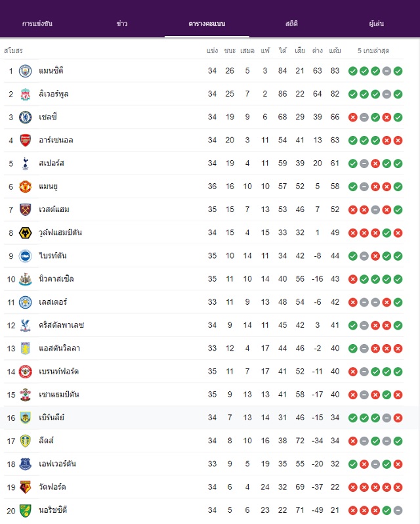The width and height of the screenshot is (420, 524).
Task: Open the ผู้เล่น players tab
Action: (x=377, y=24)
